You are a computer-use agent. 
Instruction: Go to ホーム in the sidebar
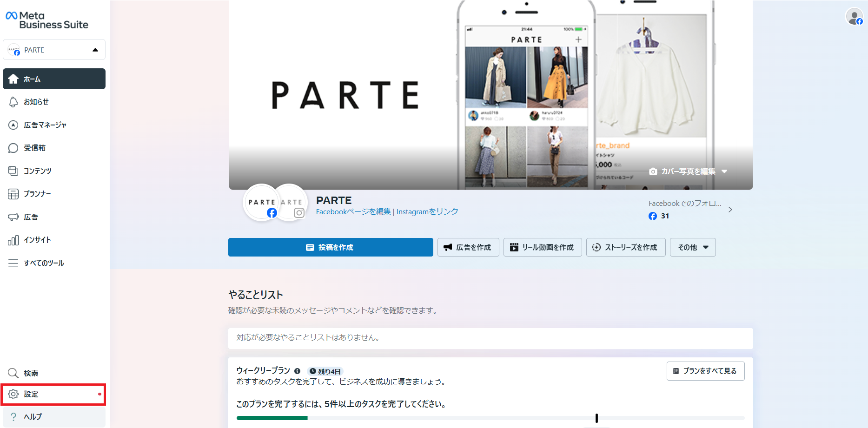54,79
